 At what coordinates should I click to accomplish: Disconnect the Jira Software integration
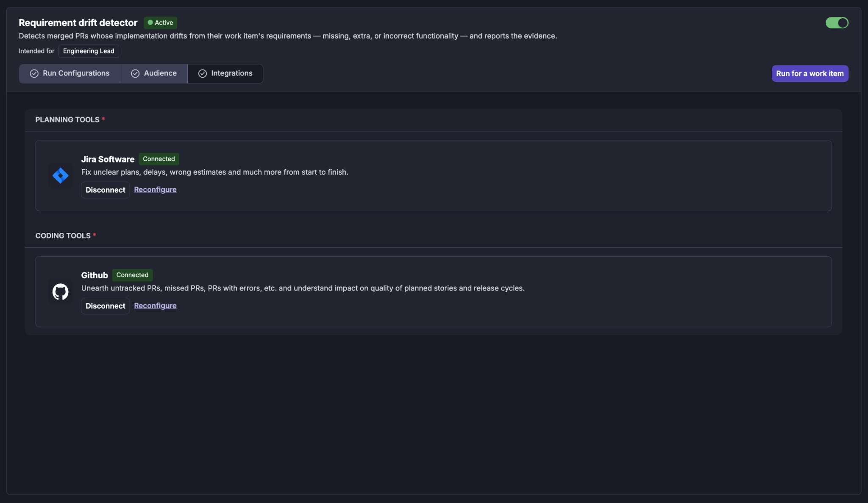coord(105,190)
